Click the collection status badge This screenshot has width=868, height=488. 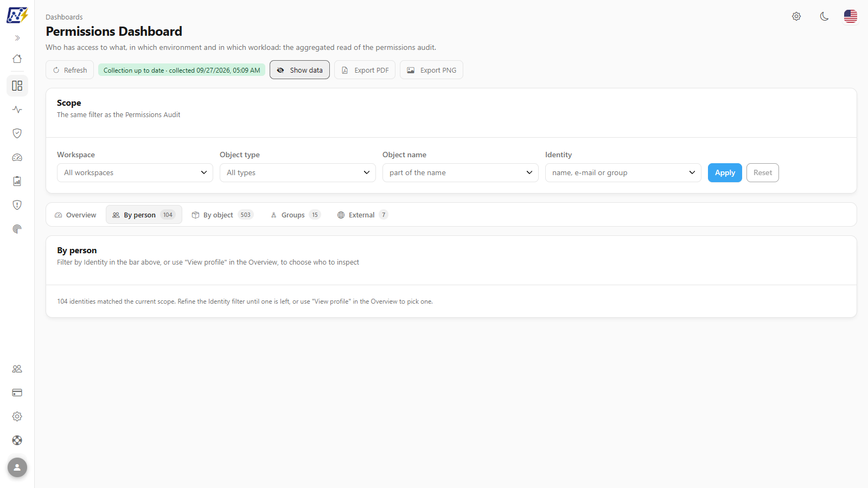pos(182,70)
